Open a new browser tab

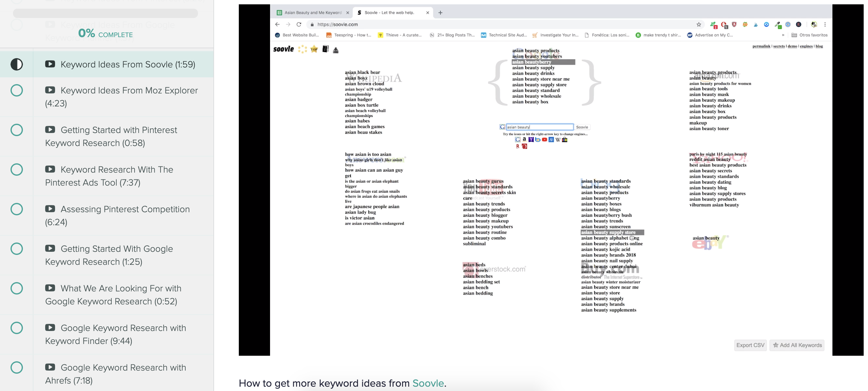[x=440, y=12]
